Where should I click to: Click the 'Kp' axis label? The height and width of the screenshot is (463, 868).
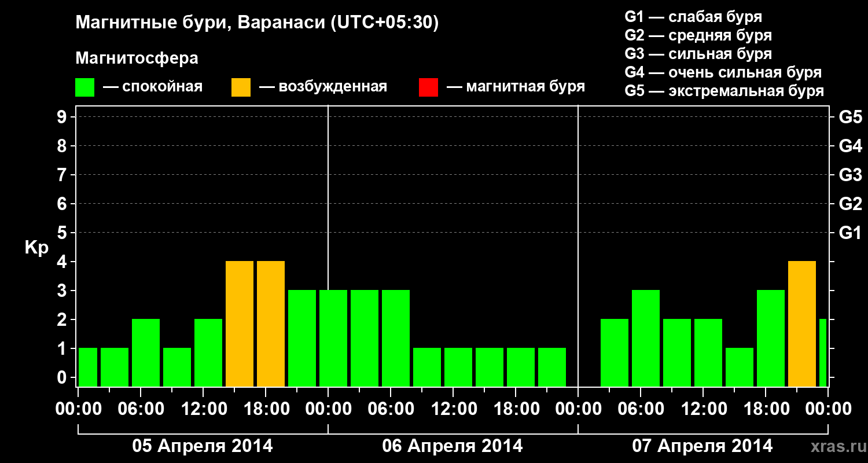[36, 248]
